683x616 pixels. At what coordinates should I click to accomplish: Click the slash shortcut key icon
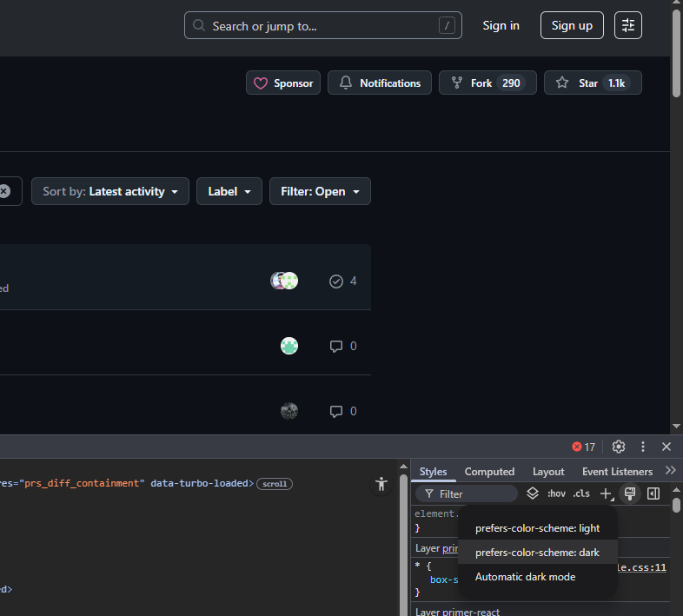point(447,26)
